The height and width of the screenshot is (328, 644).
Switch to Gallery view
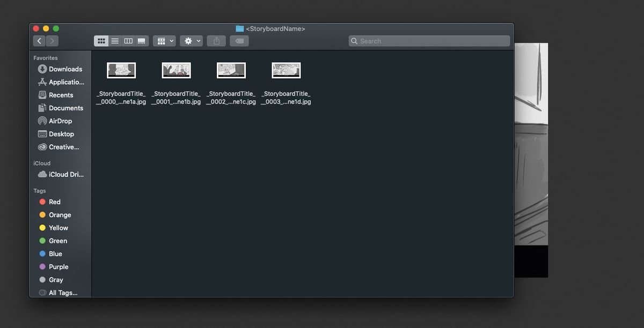click(x=141, y=41)
